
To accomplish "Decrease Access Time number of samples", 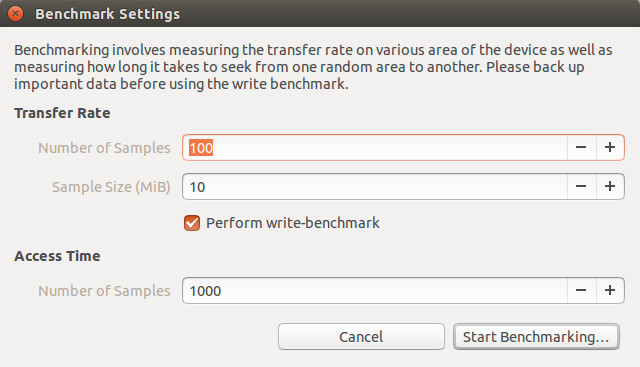I will point(581,291).
